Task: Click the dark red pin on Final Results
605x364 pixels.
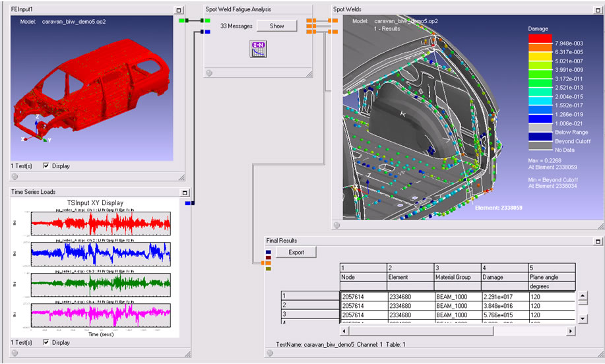Action: point(269,258)
